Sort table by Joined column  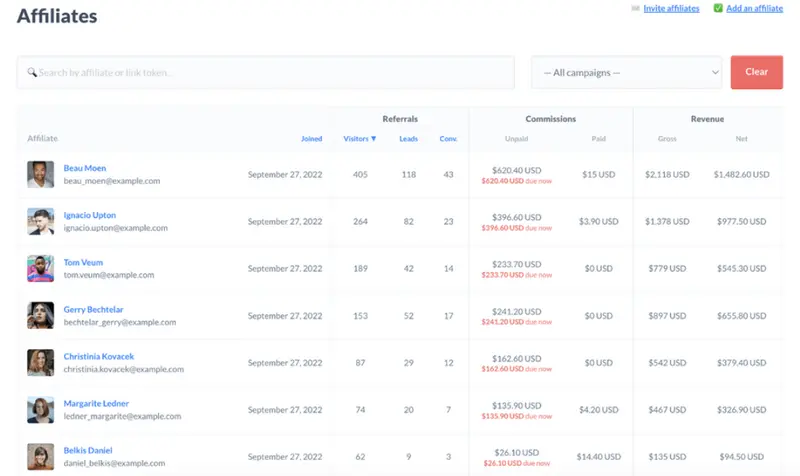[x=311, y=139]
